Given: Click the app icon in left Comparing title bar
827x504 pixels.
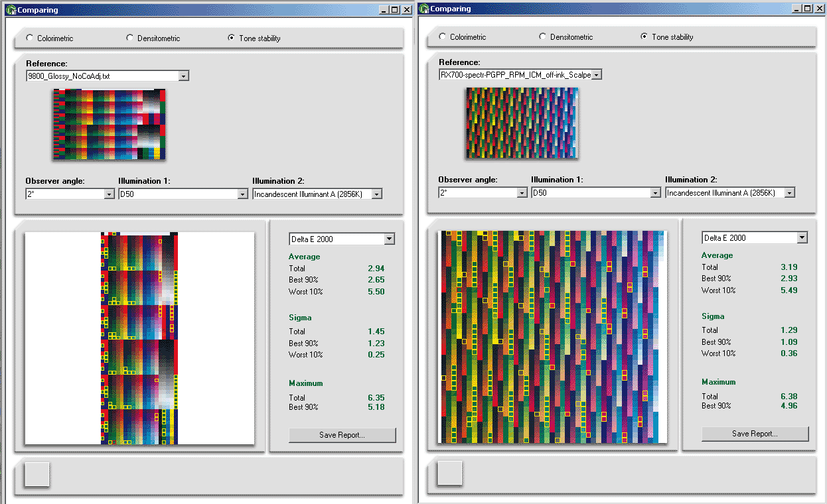Looking at the screenshot, I should point(11,10).
